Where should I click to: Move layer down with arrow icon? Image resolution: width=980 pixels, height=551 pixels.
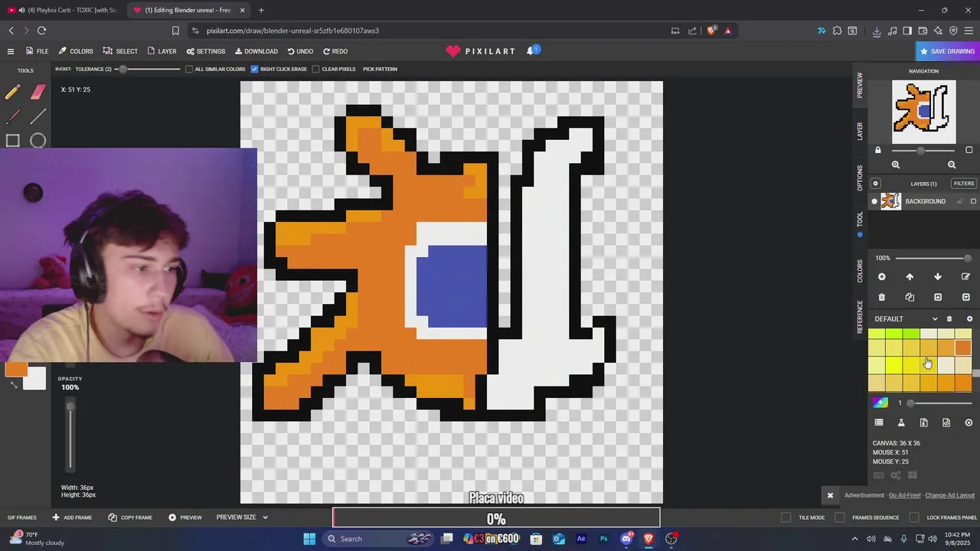coord(938,276)
